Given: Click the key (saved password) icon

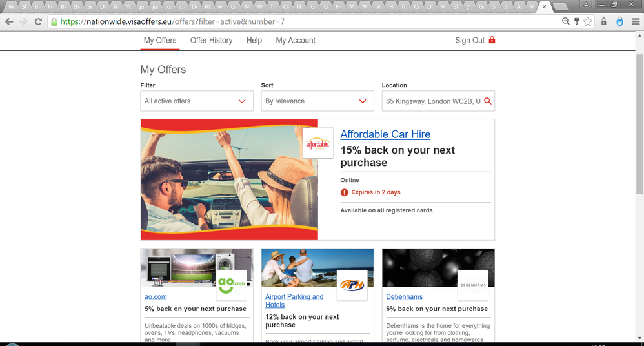Looking at the screenshot, I should tap(577, 21).
